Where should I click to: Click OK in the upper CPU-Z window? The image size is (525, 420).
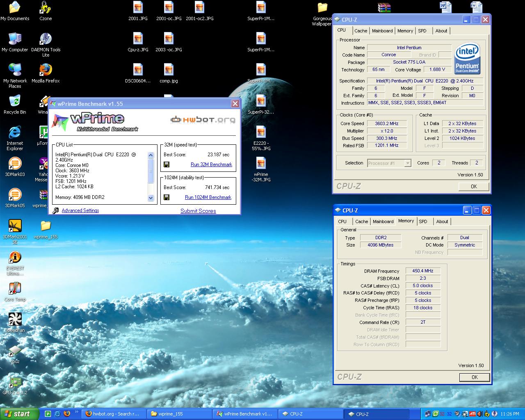(474, 186)
